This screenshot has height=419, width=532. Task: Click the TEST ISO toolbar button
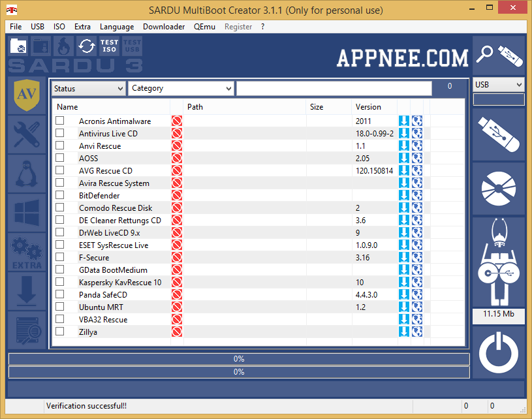click(109, 46)
